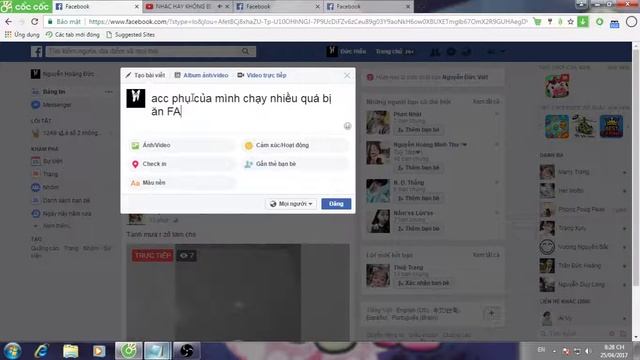The width and height of the screenshot is (640, 360).
Task: Click the Facebook logo in header
Action: click(x=36, y=51)
